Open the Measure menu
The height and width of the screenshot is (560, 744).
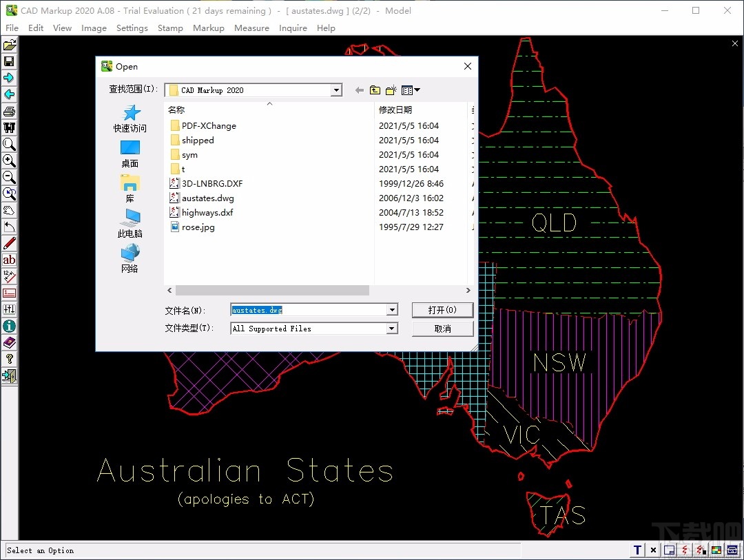[251, 28]
